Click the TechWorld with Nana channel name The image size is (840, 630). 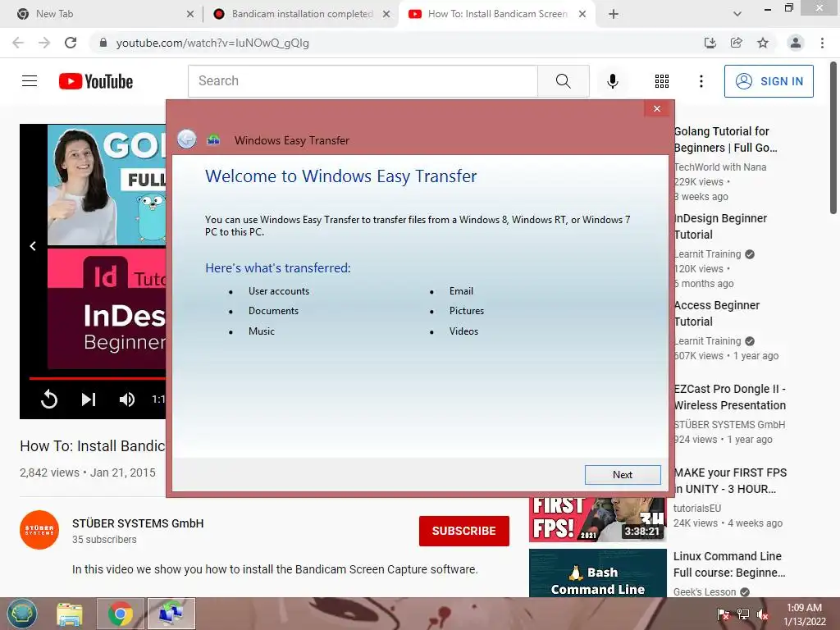[x=720, y=167]
